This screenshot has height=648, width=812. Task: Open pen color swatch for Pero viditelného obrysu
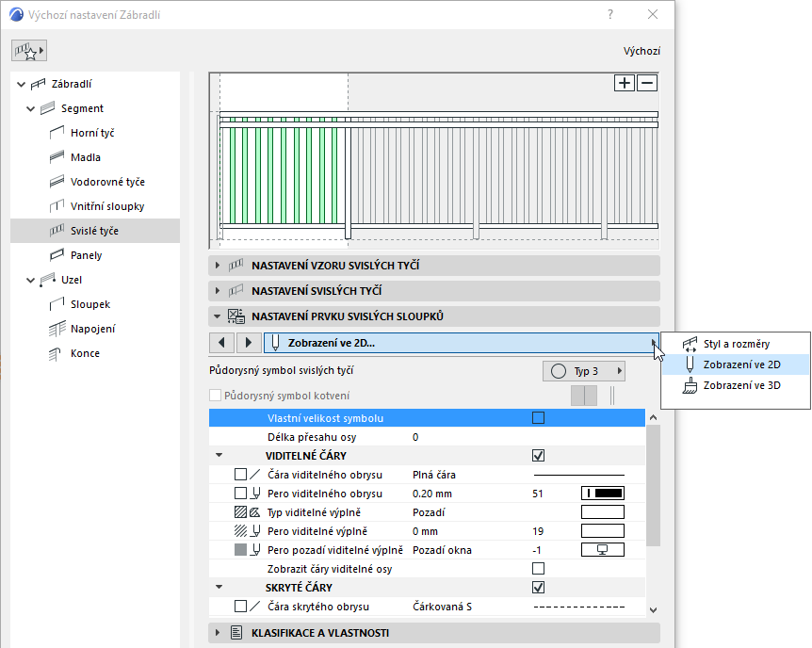coord(603,494)
